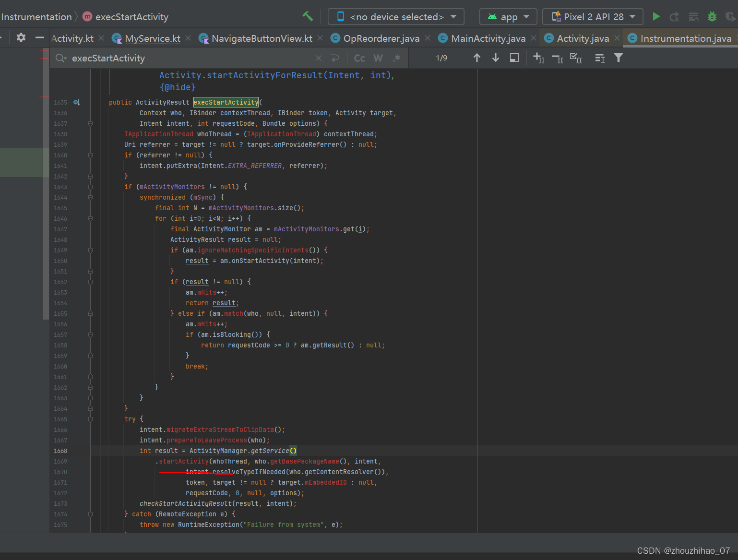Close the NavigateButtonView.kt tab
738x560 pixels.
(x=320, y=38)
